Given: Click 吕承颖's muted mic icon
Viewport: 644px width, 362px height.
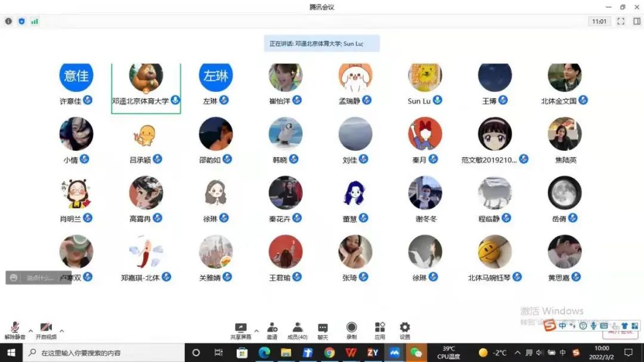Looking at the screenshot, I should pyautogui.click(x=157, y=159).
